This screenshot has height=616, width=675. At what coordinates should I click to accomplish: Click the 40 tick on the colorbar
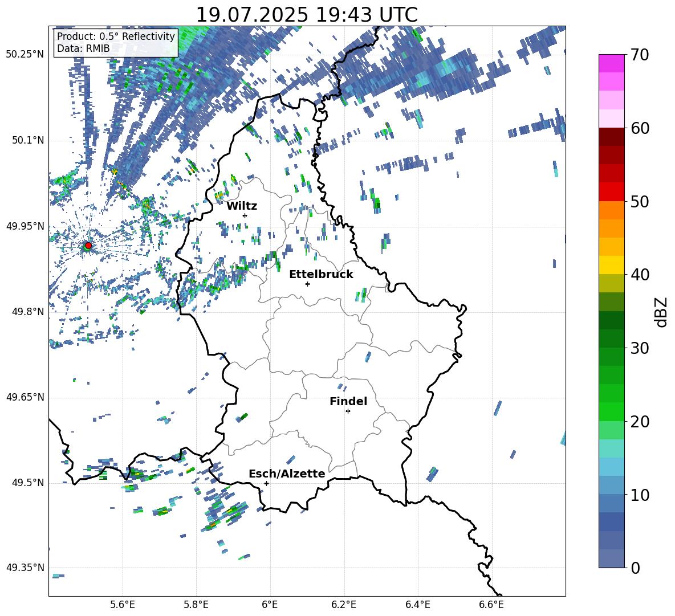click(x=640, y=275)
